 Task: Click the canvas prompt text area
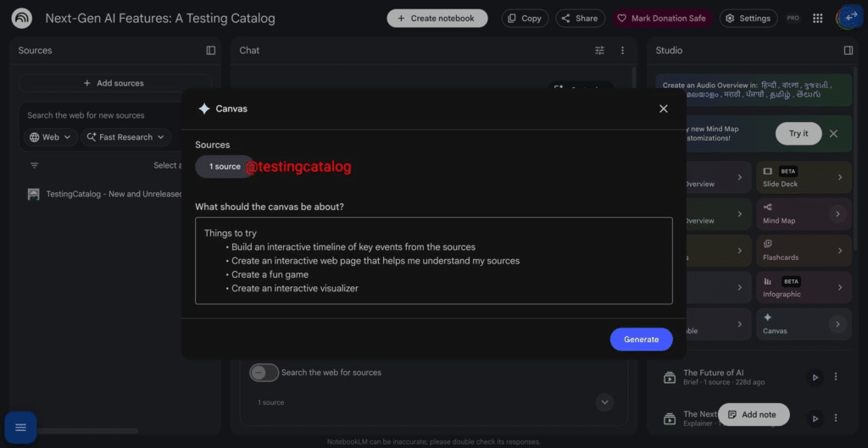click(x=434, y=261)
